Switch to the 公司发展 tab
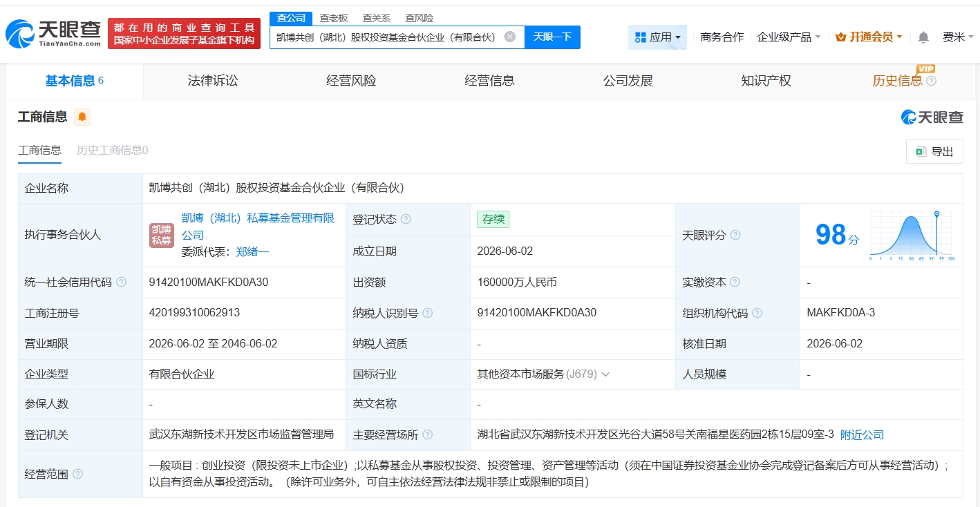This screenshot has height=507, width=980. [628, 81]
